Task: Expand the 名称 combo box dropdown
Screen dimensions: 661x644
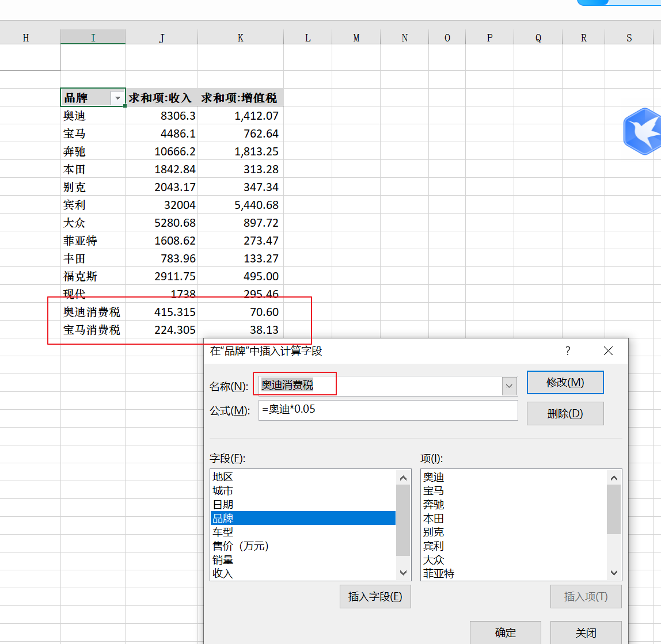Action: (509, 386)
